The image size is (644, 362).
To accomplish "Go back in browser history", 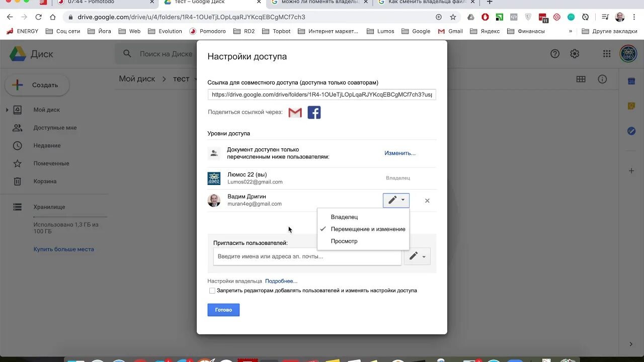I will [10, 17].
